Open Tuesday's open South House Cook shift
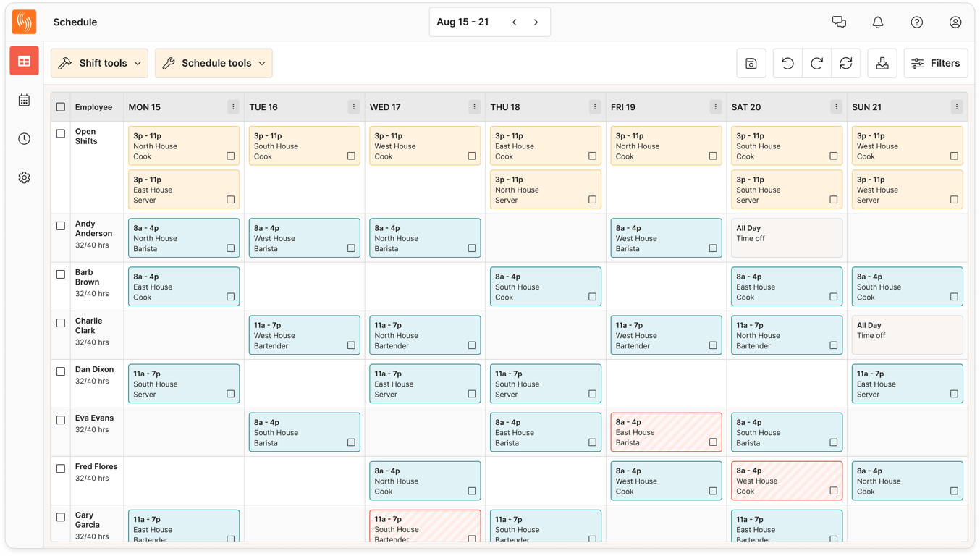The width and height of the screenshot is (980, 556). click(x=305, y=146)
